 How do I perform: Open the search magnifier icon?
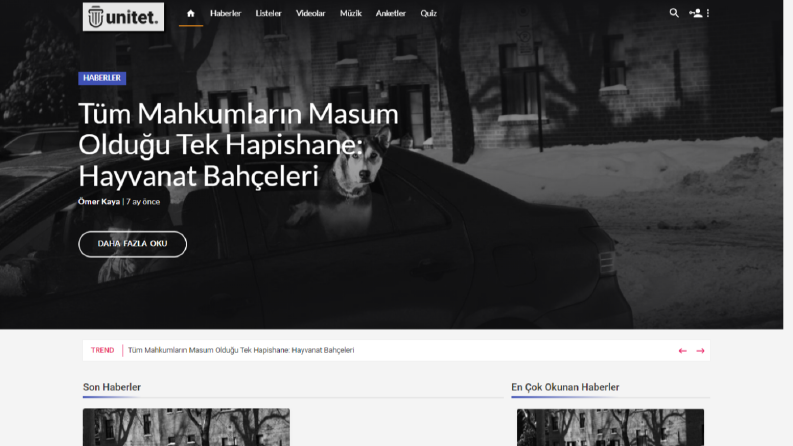pos(674,13)
